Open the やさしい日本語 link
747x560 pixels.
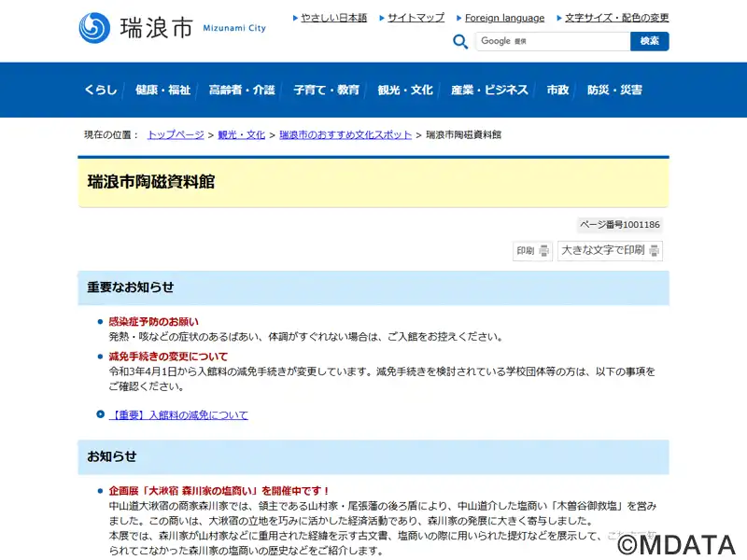coord(333,18)
